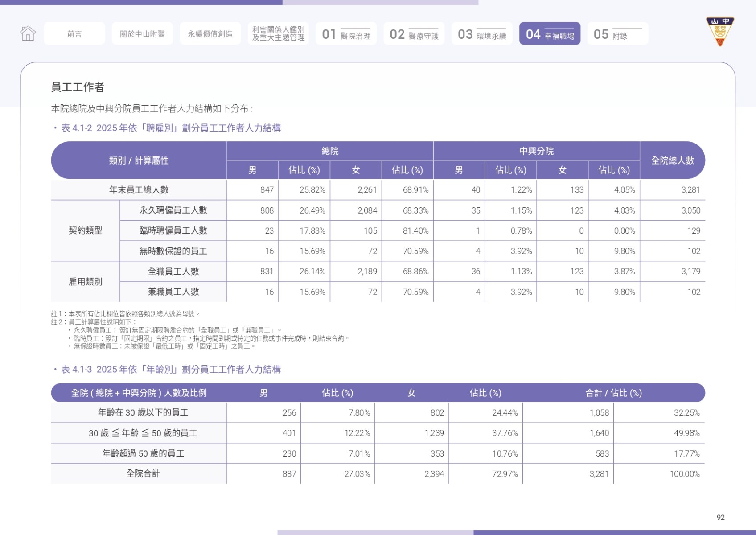Select value 1,058 in under-30 row
The height and width of the screenshot is (535, 756).
coord(599,413)
